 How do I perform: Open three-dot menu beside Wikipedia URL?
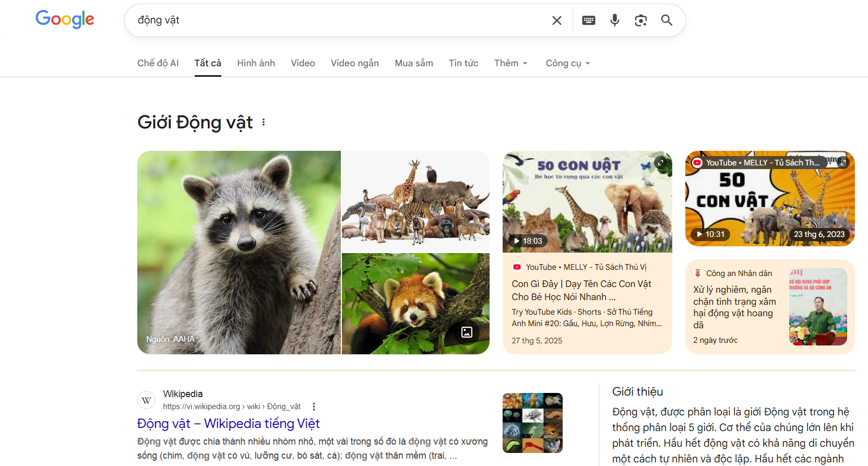(314, 407)
